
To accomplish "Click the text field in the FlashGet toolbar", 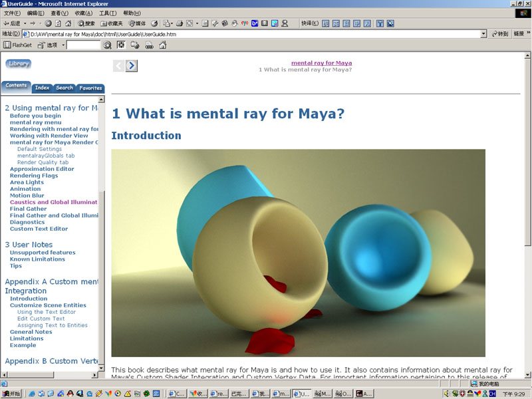I will [84, 45].
